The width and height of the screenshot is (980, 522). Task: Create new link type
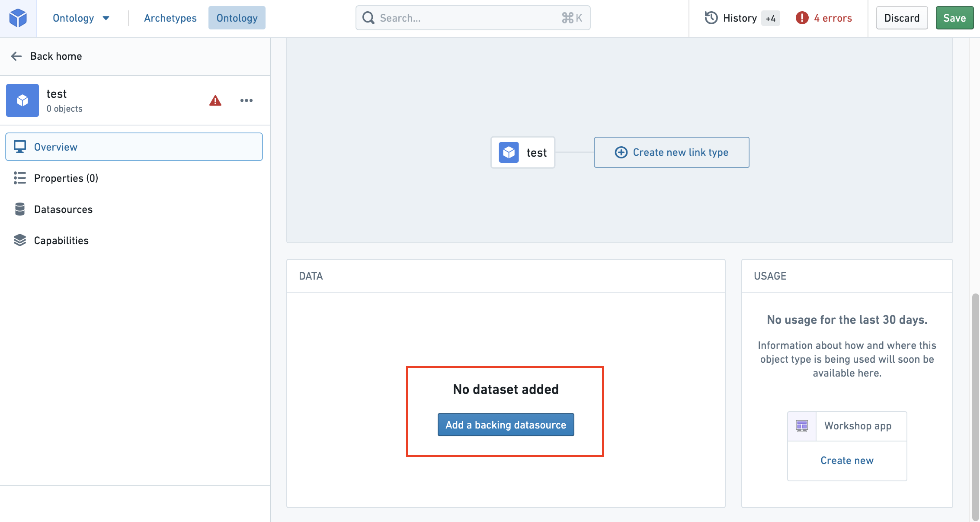click(x=672, y=152)
